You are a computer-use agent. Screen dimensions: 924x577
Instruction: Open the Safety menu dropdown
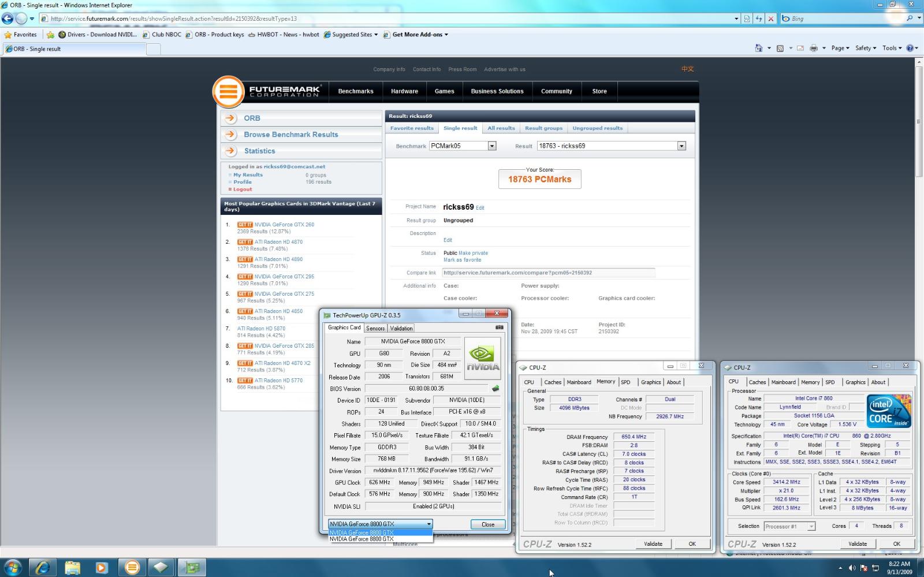(866, 49)
